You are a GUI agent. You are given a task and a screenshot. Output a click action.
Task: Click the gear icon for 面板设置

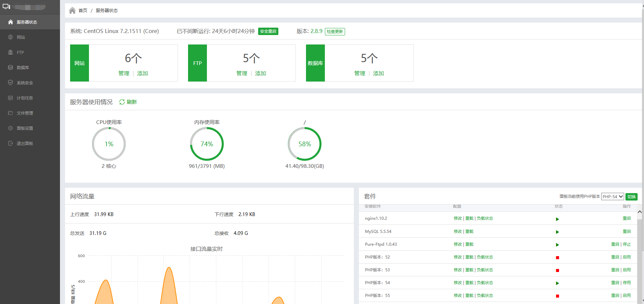point(10,128)
